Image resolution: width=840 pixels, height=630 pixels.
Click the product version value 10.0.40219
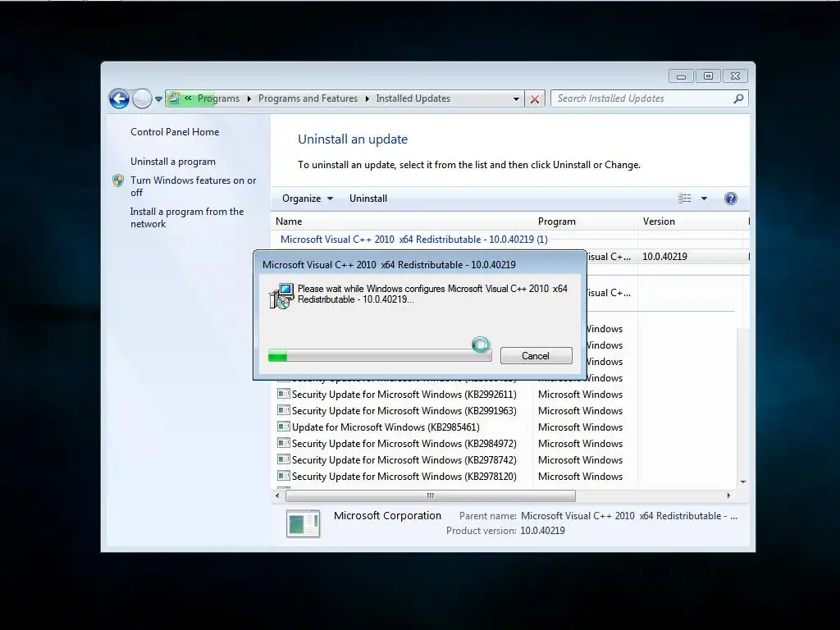click(542, 531)
